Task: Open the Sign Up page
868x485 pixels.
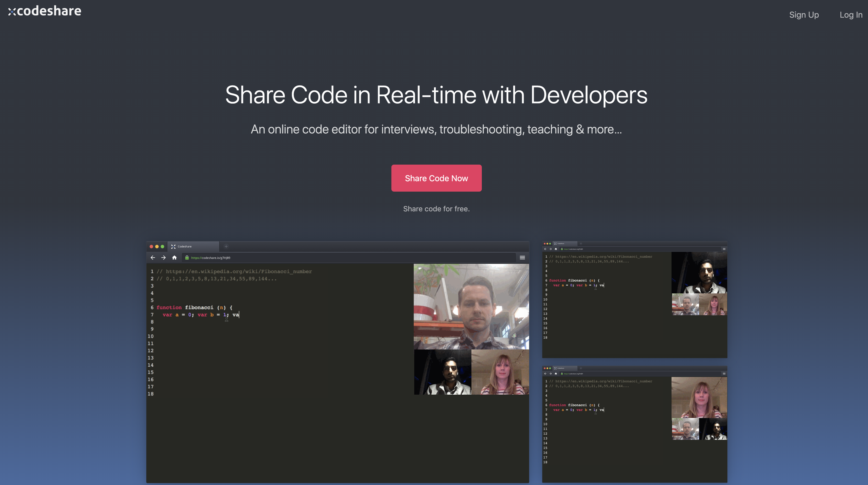Action: click(804, 15)
